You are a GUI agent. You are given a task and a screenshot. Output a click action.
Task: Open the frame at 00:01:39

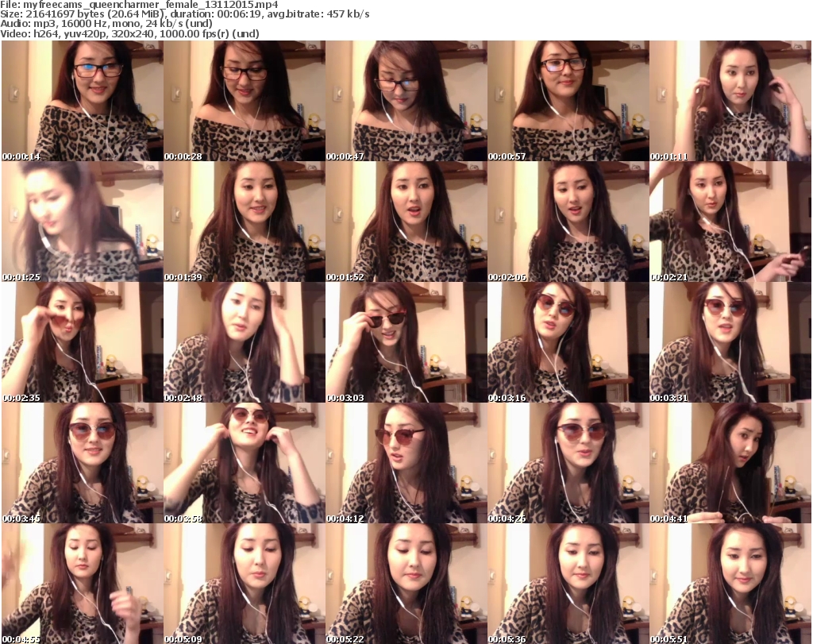click(x=245, y=222)
